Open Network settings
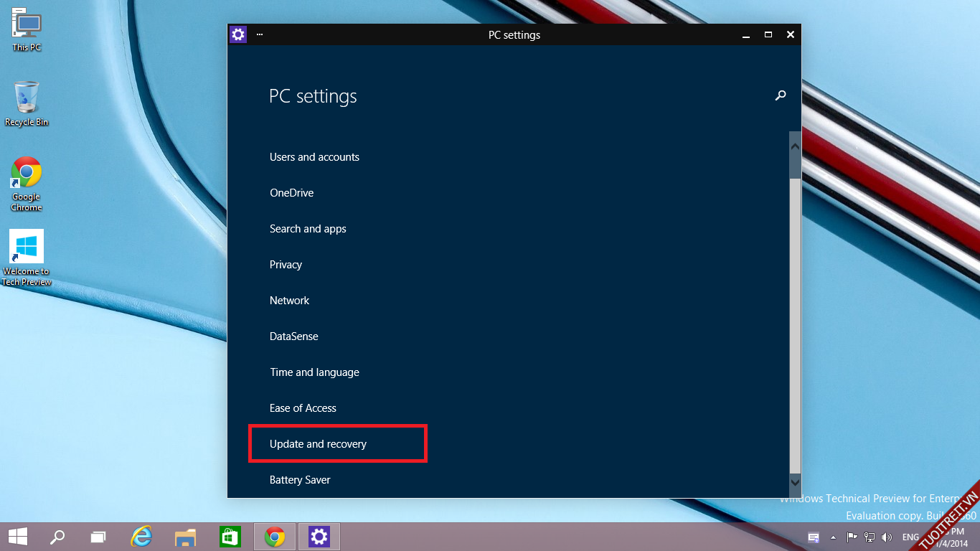Screen dimensions: 980x551 tap(289, 301)
